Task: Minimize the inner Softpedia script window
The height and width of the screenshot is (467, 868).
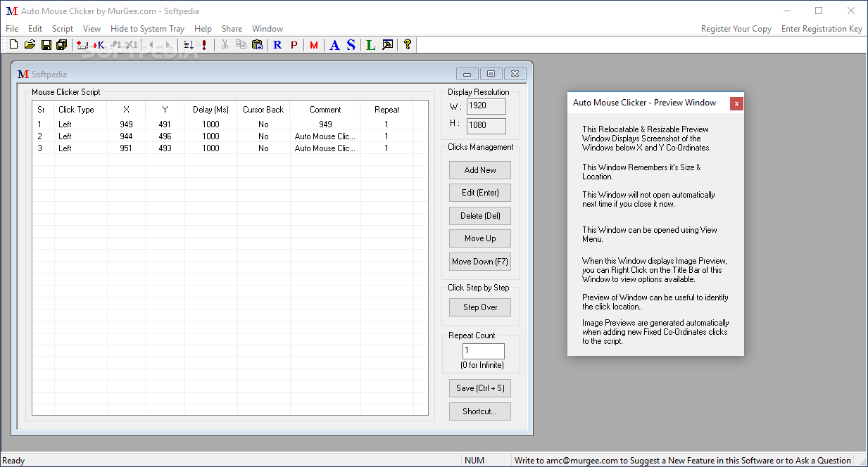Action: [x=467, y=74]
